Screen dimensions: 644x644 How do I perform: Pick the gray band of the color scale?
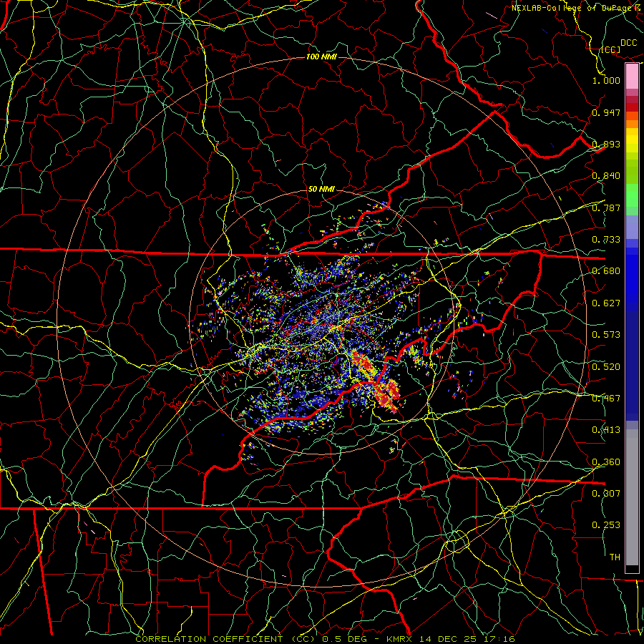coord(632,497)
